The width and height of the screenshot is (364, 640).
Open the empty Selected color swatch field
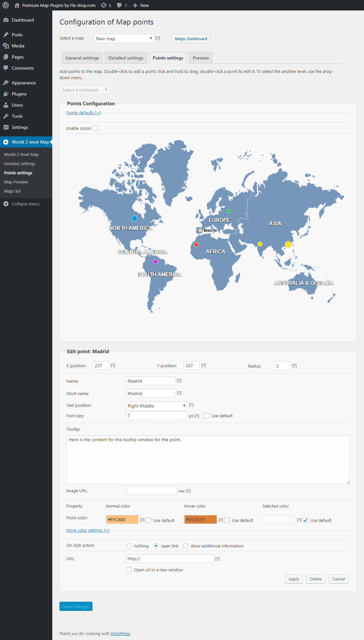pos(279,520)
